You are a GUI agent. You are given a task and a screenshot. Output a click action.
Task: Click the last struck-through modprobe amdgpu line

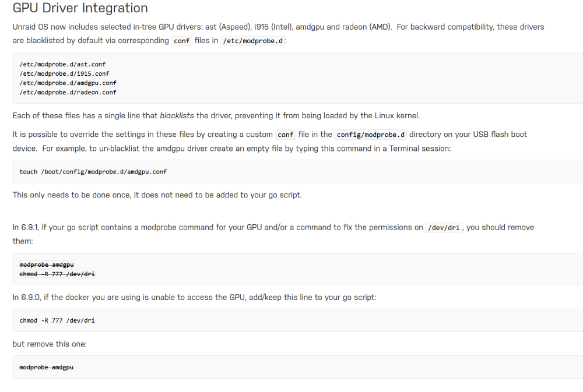47,367
